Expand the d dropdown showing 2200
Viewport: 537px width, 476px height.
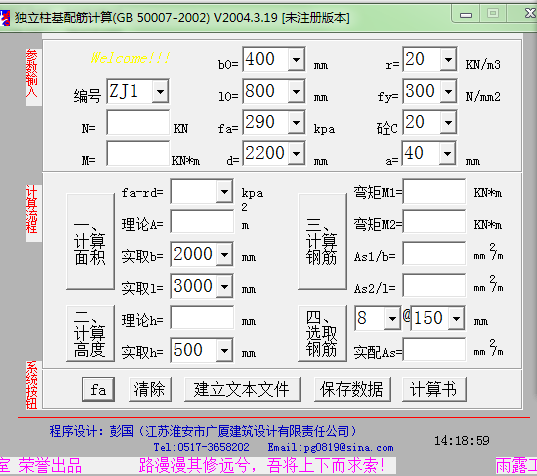tap(296, 153)
